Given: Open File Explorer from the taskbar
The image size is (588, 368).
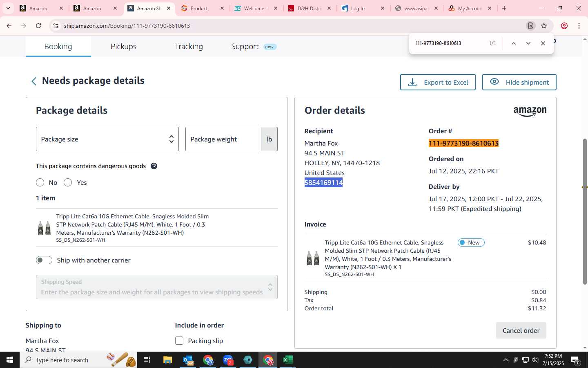Looking at the screenshot, I should [x=168, y=360].
